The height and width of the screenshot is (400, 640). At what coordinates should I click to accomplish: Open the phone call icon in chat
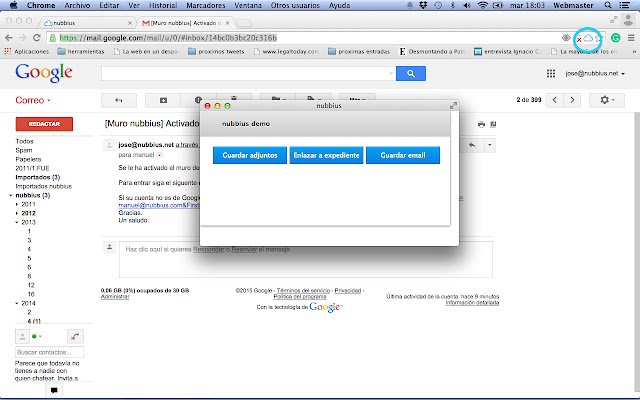(75, 337)
